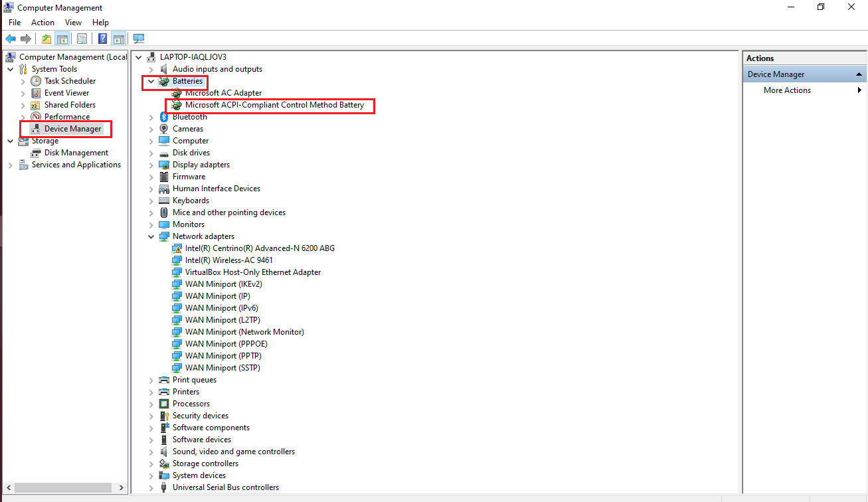868x502 pixels.
Task: Click Scan for hardware changes icon
Action: pyautogui.click(x=139, y=39)
